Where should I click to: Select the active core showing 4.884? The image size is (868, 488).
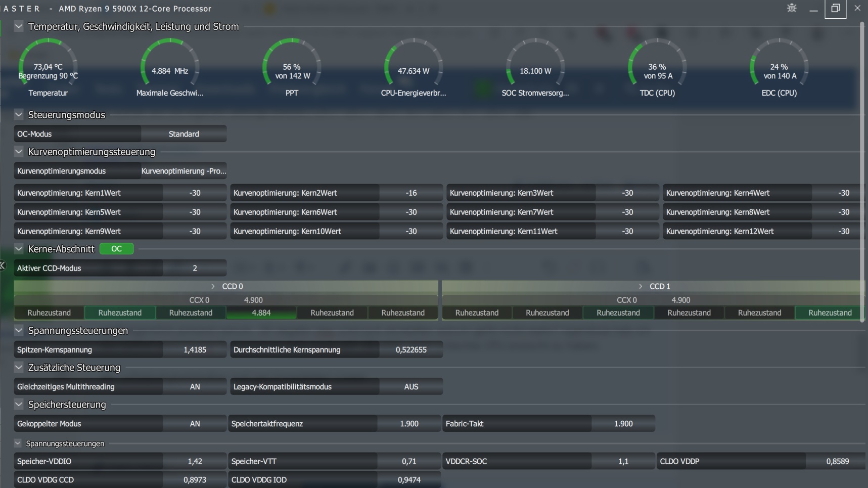click(261, 313)
